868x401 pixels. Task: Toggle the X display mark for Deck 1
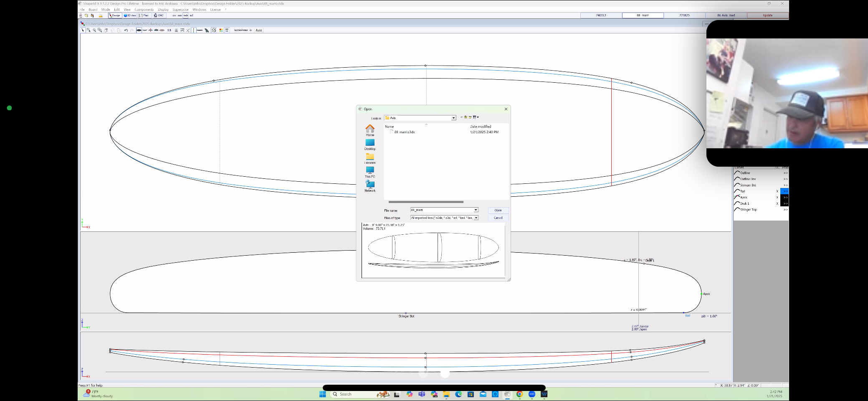pyautogui.click(x=777, y=204)
